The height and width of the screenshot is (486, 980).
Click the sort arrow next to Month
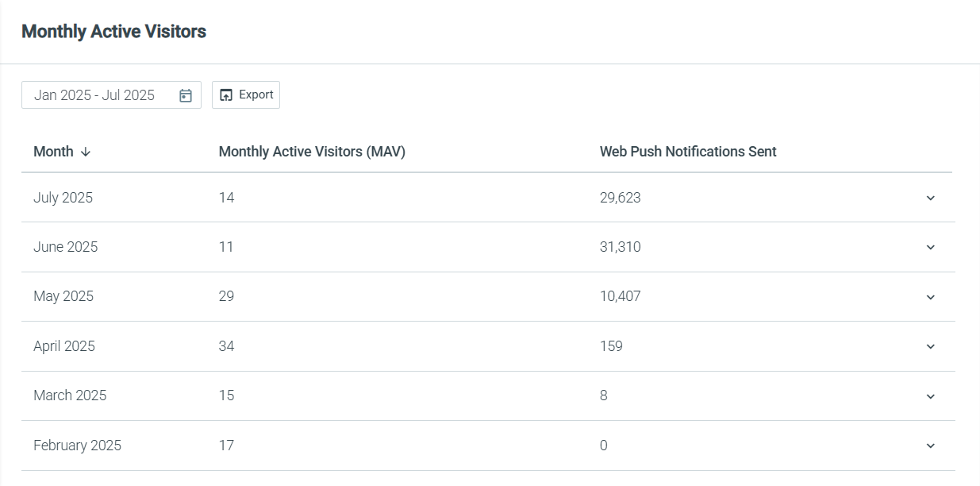[x=86, y=152]
